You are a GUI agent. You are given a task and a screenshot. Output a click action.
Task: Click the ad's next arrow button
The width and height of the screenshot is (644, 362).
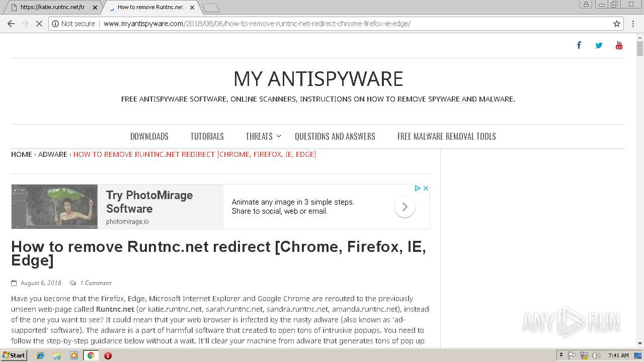tap(405, 207)
